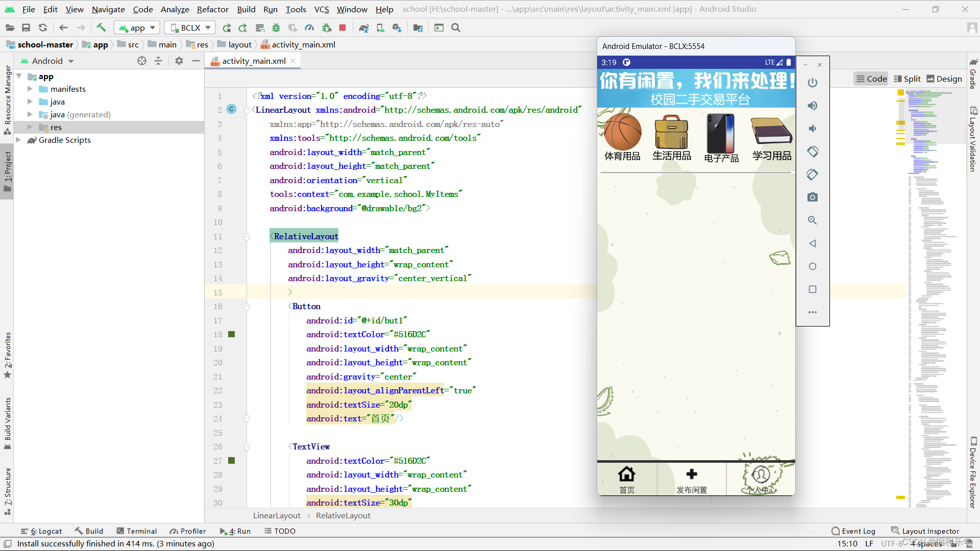Tap 发布闲置 button in emulator
The width and height of the screenshot is (980, 551).
pos(692,480)
